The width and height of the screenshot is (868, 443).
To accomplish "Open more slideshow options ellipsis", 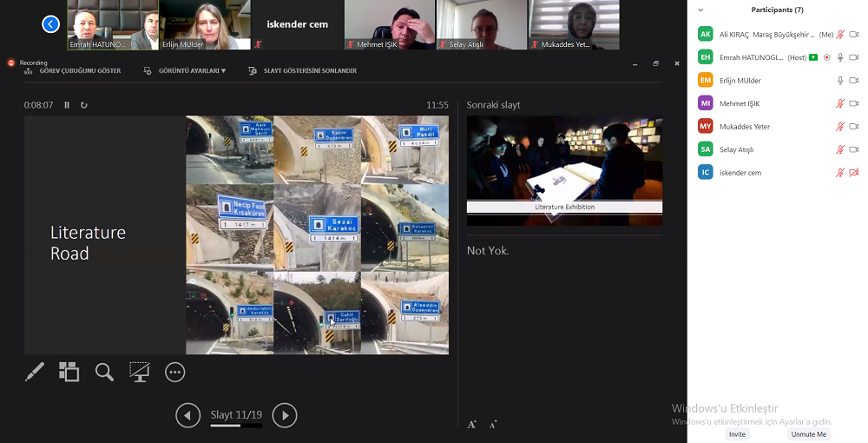I will tap(174, 373).
